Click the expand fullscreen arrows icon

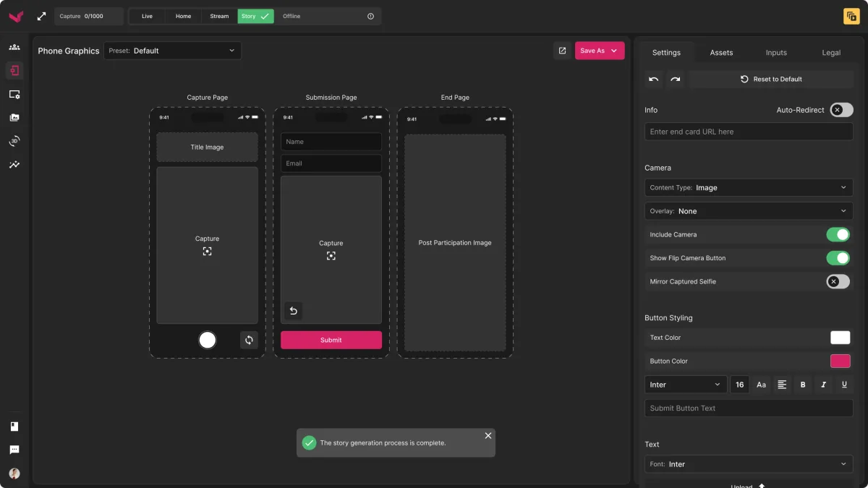point(41,16)
